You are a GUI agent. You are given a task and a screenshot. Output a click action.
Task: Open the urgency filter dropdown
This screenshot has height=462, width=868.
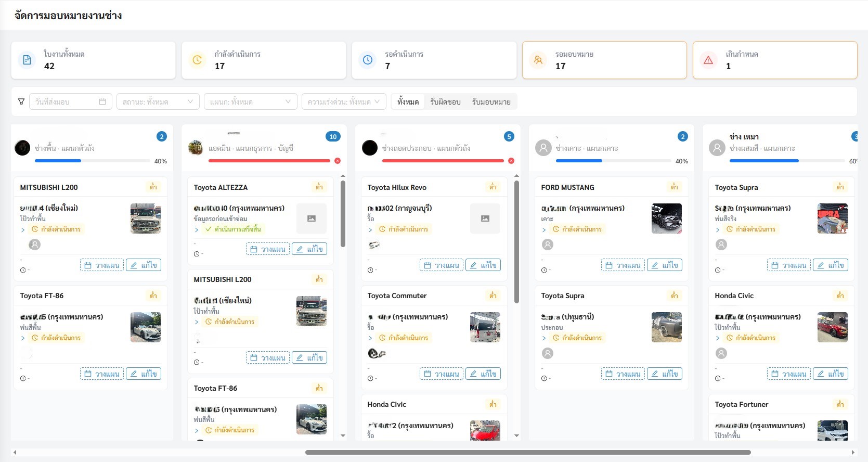point(344,101)
